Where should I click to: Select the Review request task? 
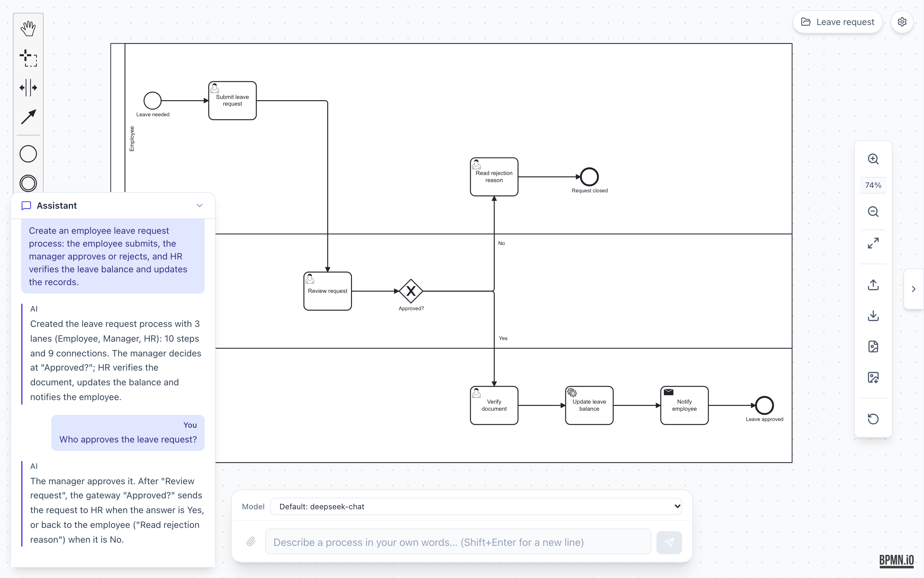328,291
